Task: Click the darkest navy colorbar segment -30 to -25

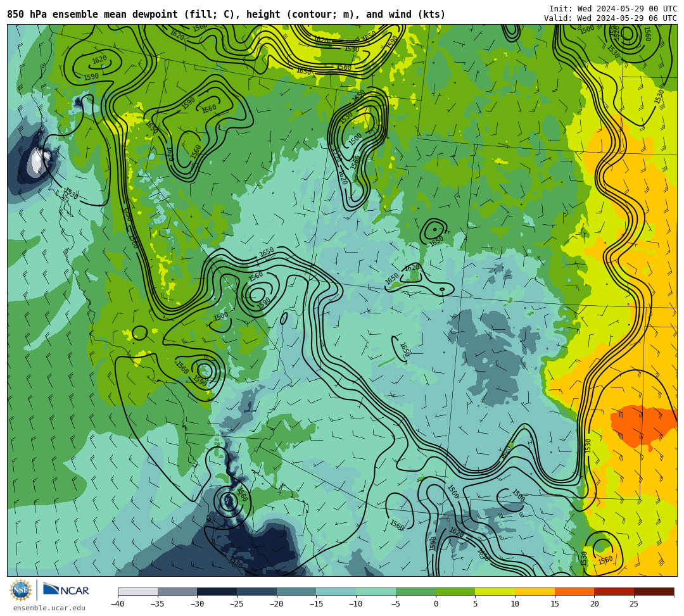Action: click(217, 591)
